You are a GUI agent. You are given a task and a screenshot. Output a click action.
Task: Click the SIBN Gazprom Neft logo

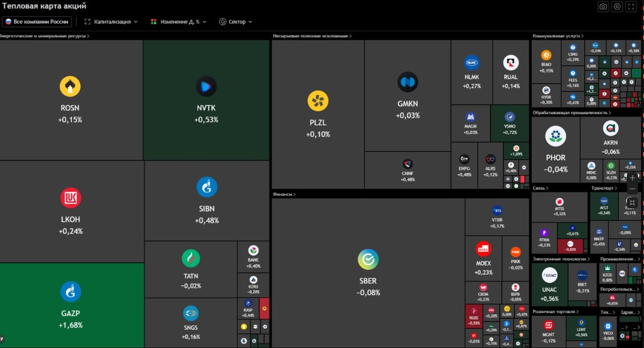pyautogui.click(x=207, y=187)
